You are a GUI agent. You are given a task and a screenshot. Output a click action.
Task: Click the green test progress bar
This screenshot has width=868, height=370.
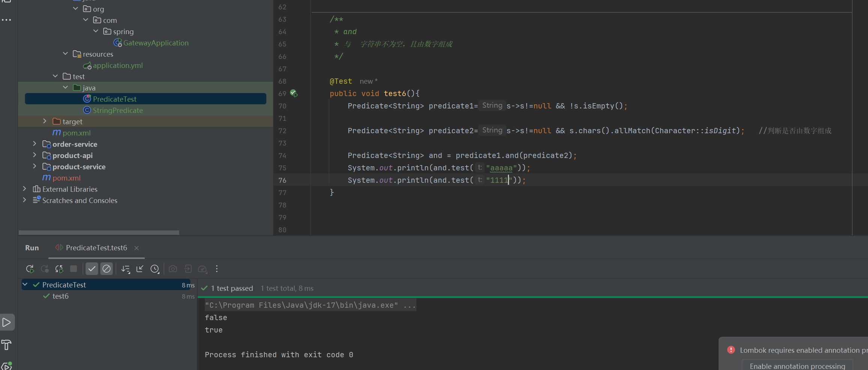533,297
